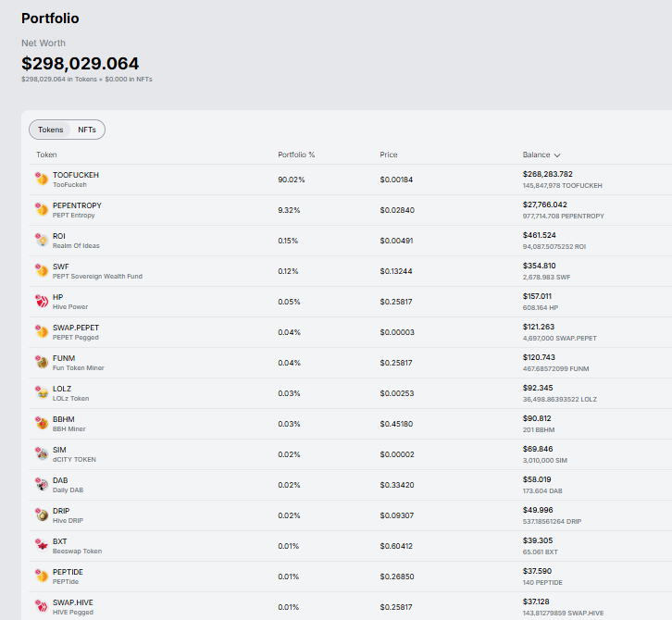Click the $354.810 balance value
The image size is (672, 620).
click(x=539, y=266)
